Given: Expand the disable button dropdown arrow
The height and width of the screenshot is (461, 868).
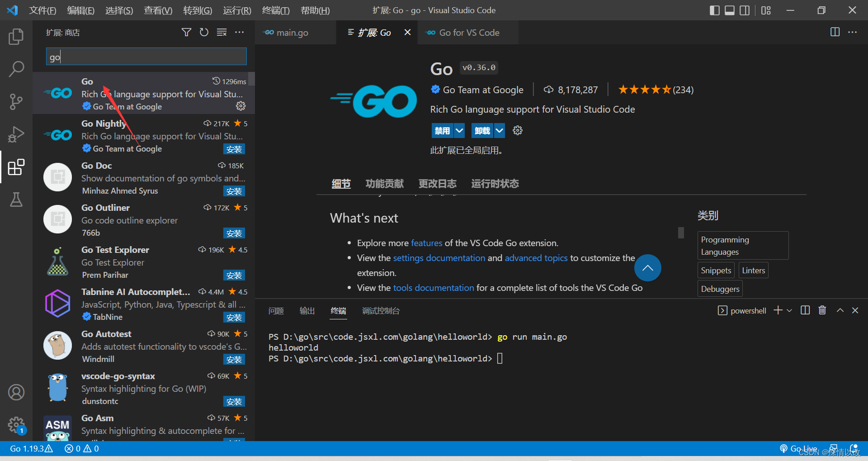Looking at the screenshot, I should pyautogui.click(x=459, y=130).
